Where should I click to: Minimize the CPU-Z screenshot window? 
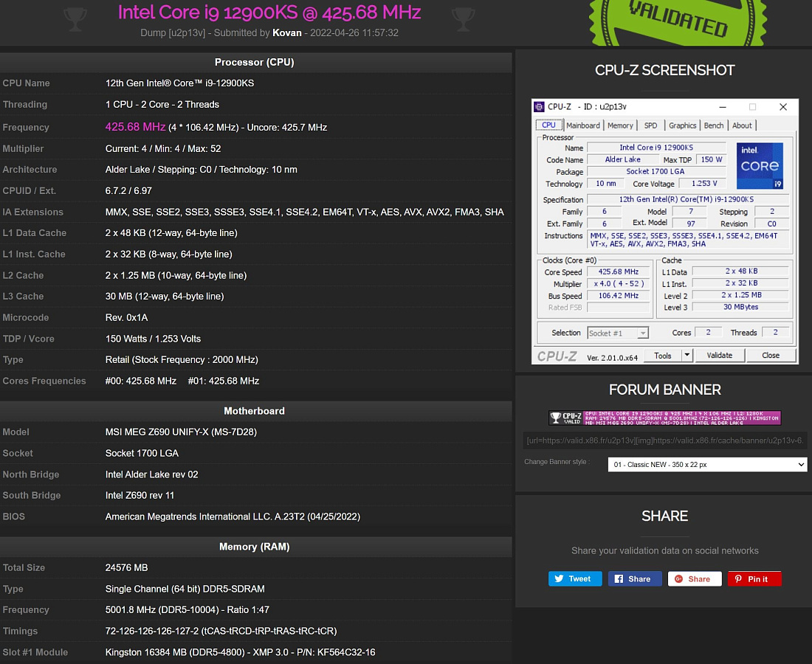click(723, 107)
